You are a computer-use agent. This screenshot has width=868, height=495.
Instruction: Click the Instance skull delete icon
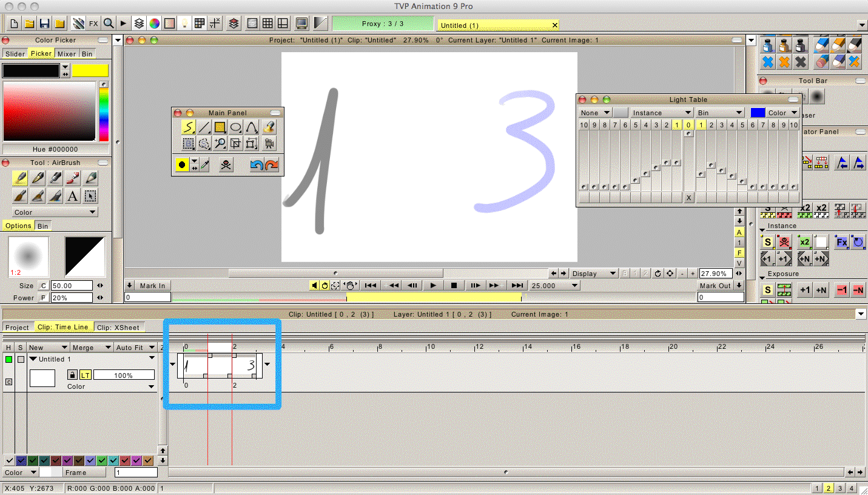[784, 242]
